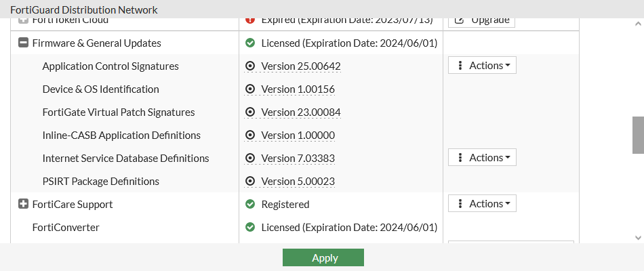Image resolution: width=644 pixels, height=271 pixels.
Task: Click the Version 25.00642 link
Action: click(300, 66)
